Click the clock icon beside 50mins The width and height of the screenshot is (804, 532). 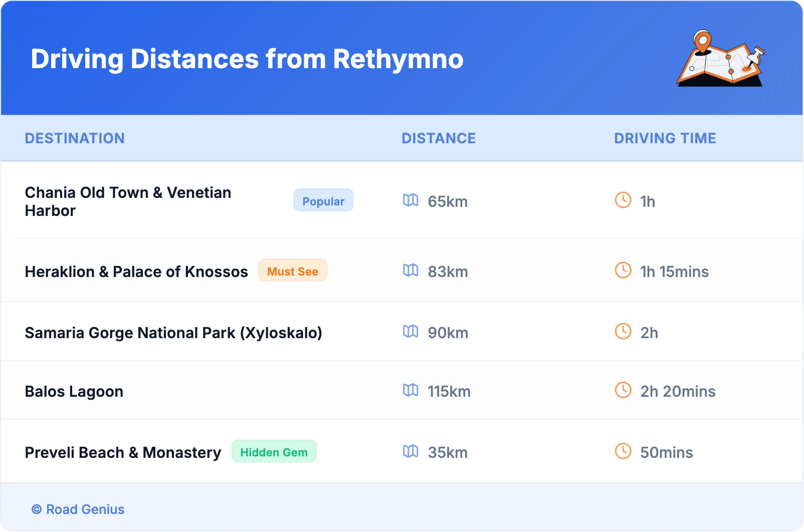pos(623,451)
